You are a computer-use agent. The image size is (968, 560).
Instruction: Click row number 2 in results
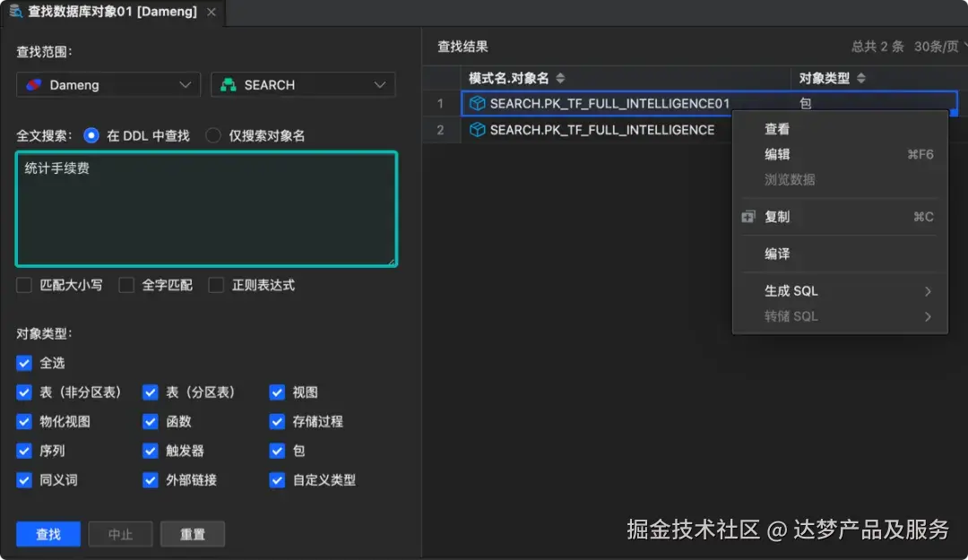click(x=440, y=130)
